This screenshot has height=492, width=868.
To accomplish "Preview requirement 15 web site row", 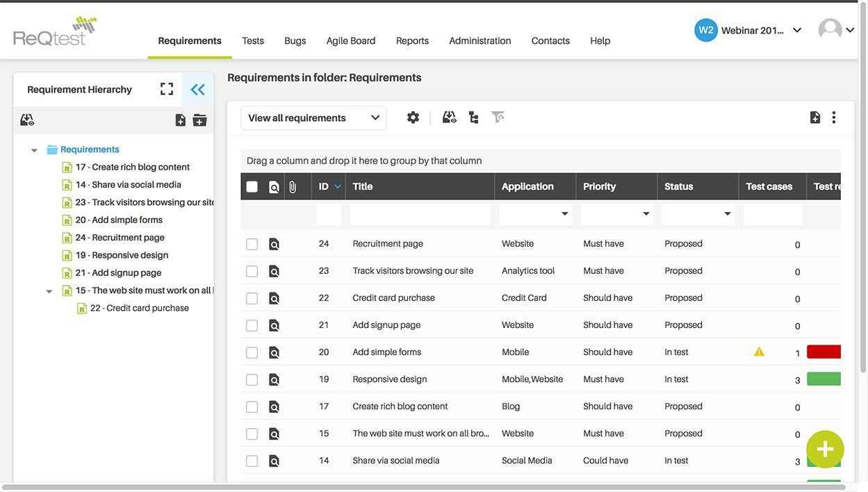I will pyautogui.click(x=275, y=434).
